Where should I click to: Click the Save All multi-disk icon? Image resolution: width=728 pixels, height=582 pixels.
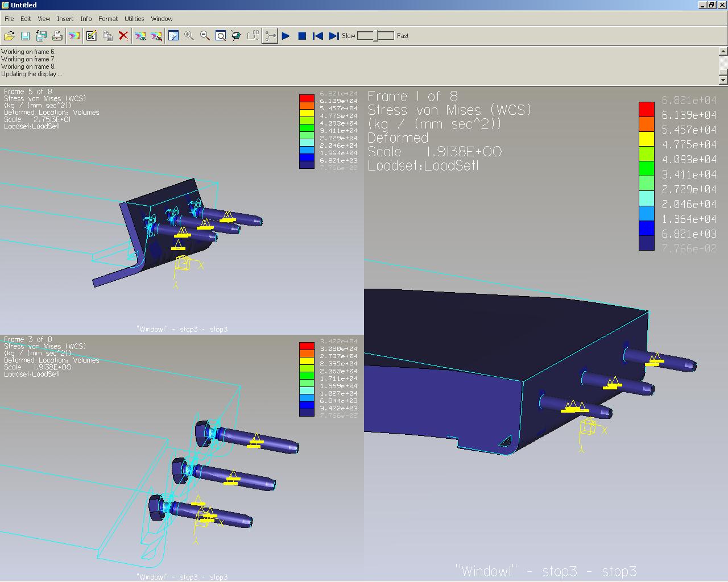coord(41,36)
